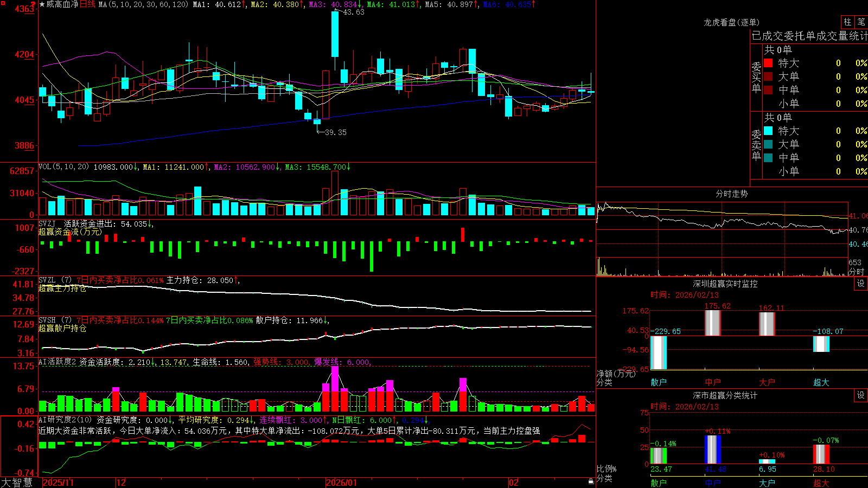Select the 超赢主力持仓 indicator title
The image size is (868, 488).
pyautogui.click(x=62, y=288)
